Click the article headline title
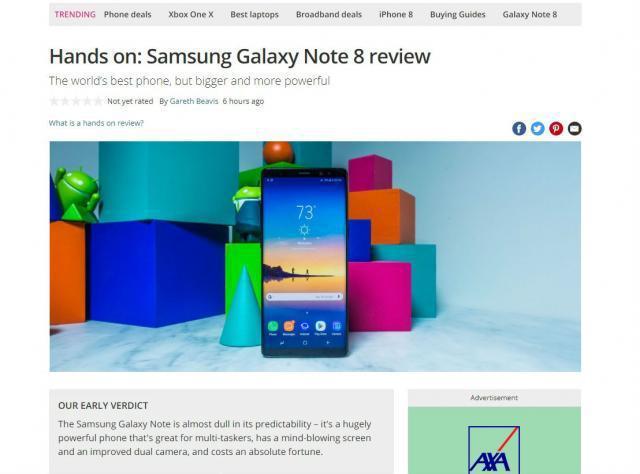 pyautogui.click(x=240, y=56)
